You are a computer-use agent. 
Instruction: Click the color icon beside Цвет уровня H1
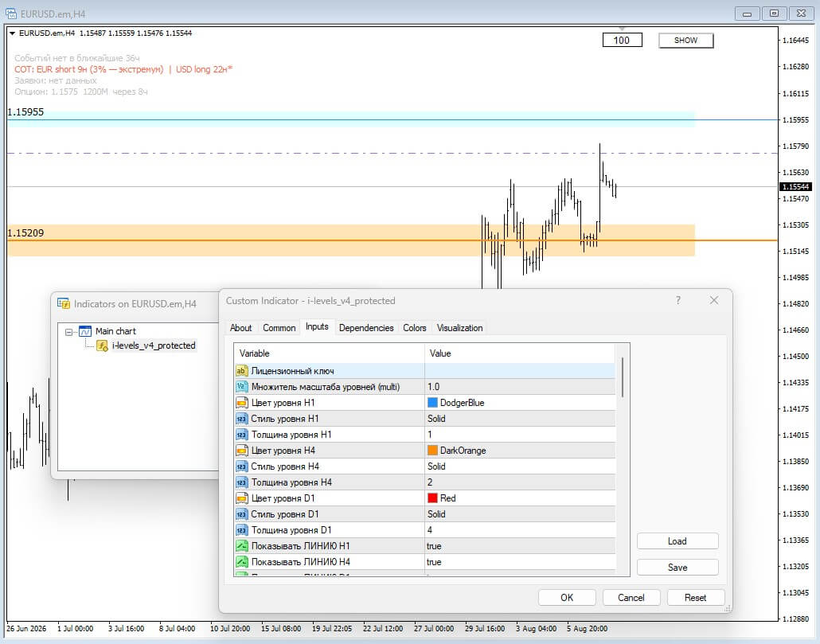[x=241, y=403]
